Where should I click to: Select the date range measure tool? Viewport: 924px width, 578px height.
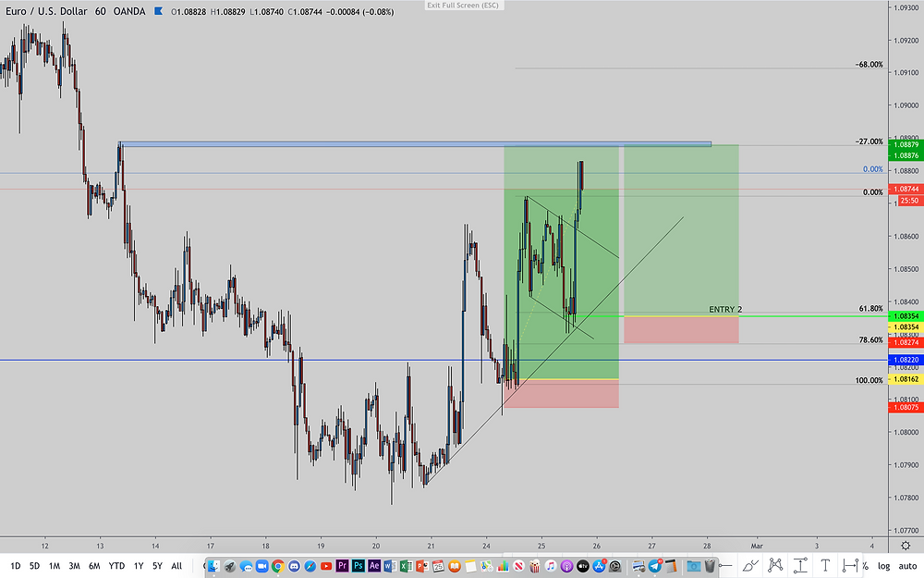[850, 566]
